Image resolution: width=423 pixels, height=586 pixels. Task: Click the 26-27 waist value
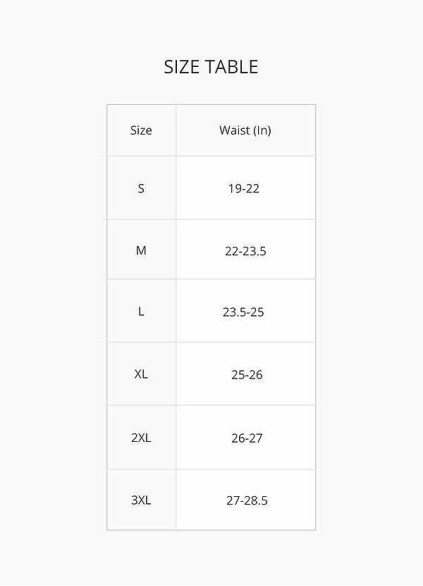point(247,438)
